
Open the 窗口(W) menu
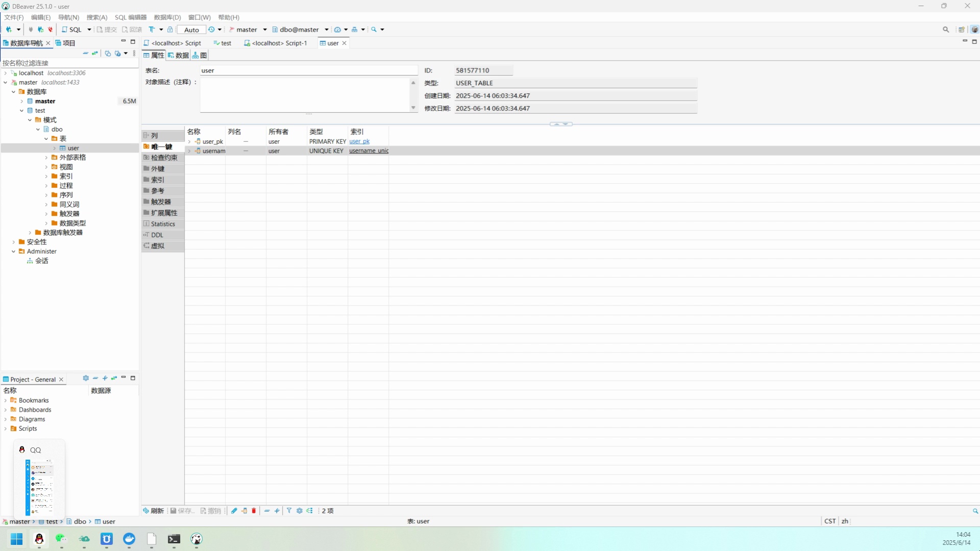click(199, 17)
